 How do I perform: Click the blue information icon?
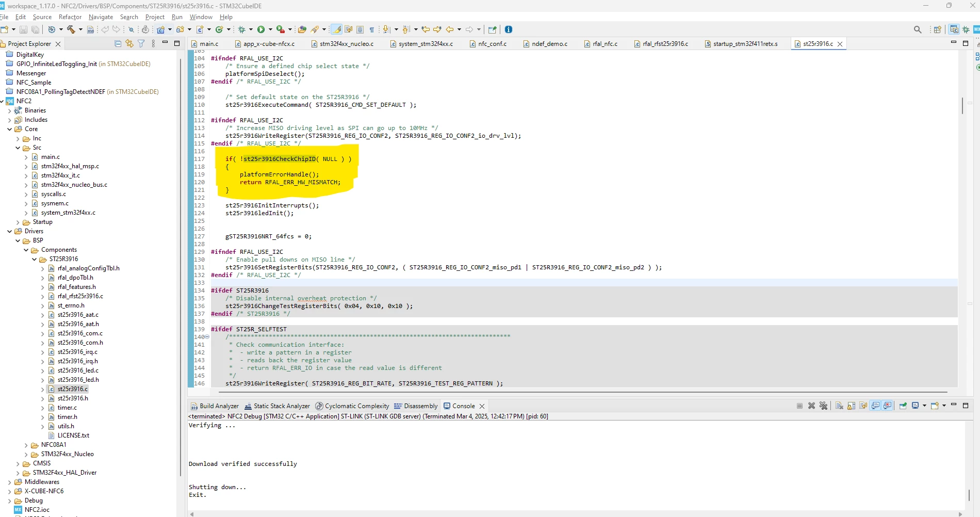click(x=509, y=29)
